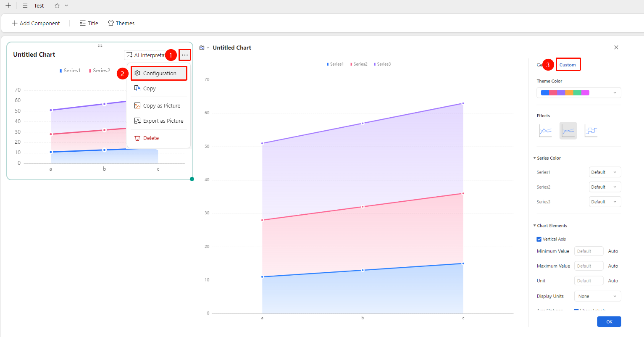Select Export as Picture
Screen dimensions: 644x337
[159, 121]
